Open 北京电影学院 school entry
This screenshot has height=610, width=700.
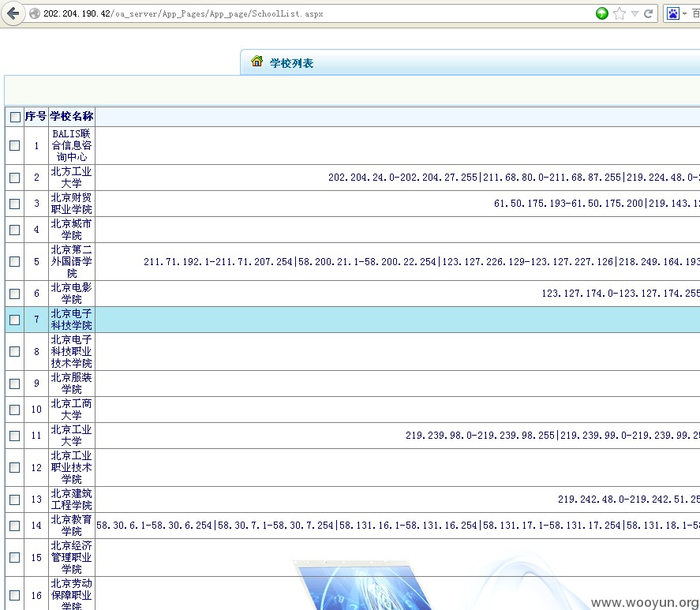[x=72, y=294]
